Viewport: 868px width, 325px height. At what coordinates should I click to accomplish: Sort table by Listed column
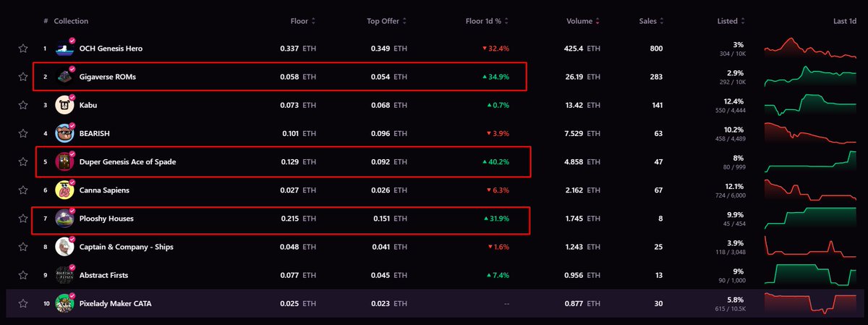731,22
